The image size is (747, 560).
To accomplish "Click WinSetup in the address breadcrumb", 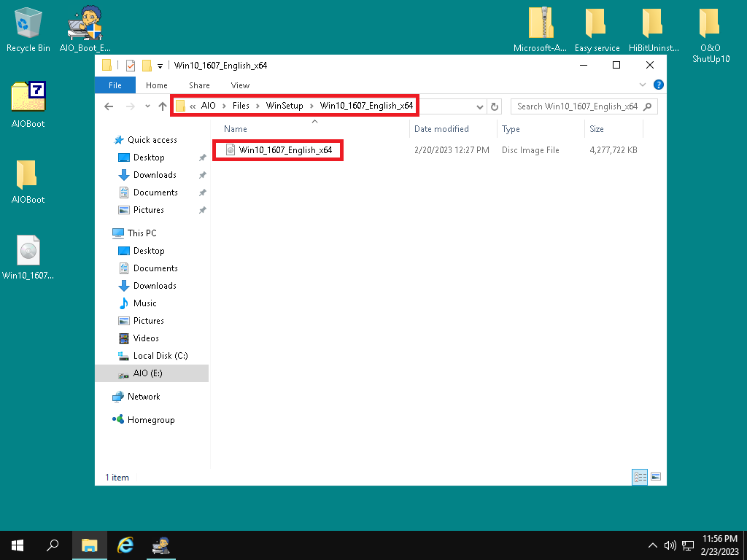I will point(285,106).
